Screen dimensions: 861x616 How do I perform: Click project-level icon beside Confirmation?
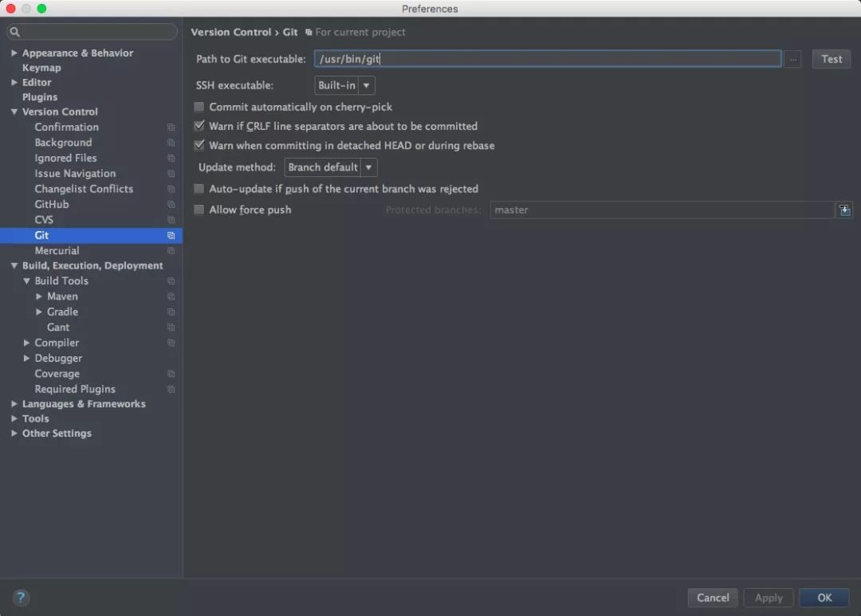pos(171,128)
